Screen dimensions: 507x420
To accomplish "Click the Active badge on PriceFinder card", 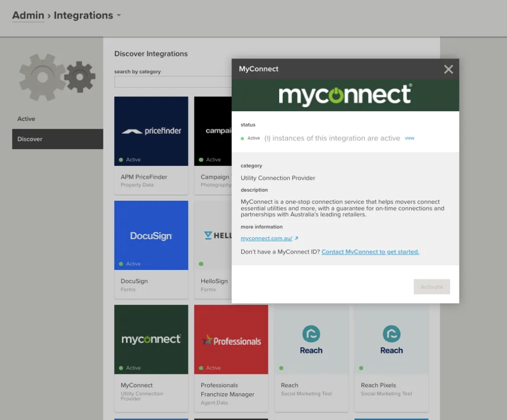I will coord(130,160).
